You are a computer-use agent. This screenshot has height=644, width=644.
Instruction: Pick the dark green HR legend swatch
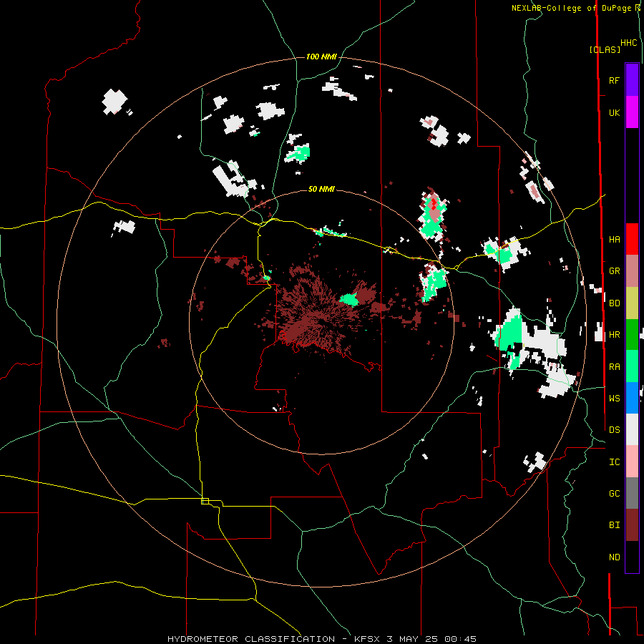click(632, 335)
